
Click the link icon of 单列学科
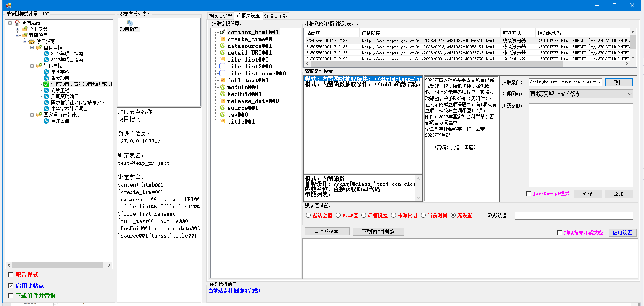tap(46, 72)
